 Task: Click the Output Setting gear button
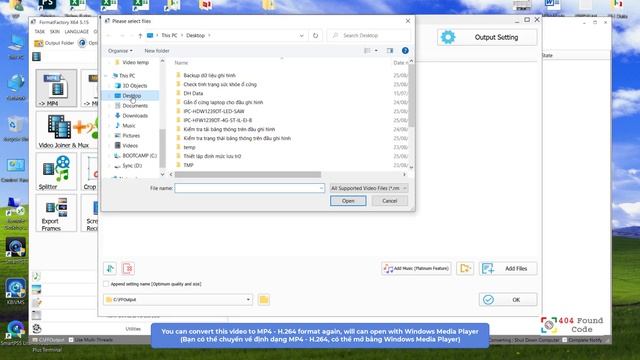pyautogui.click(x=487, y=37)
